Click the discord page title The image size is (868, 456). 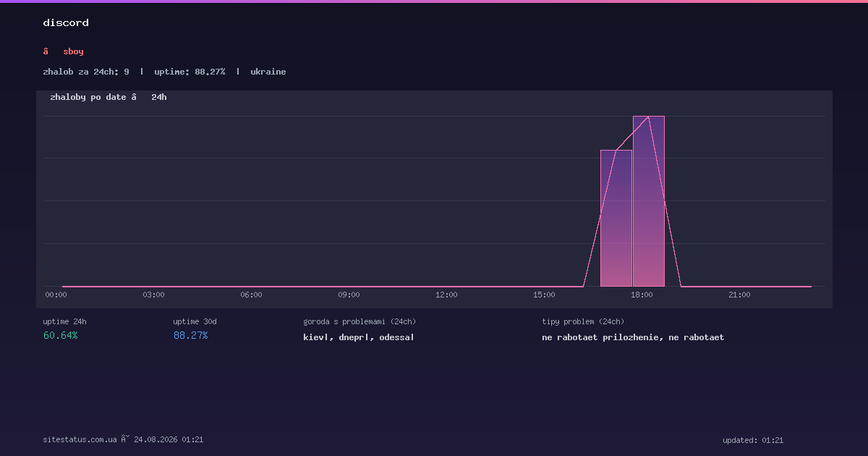coord(66,23)
